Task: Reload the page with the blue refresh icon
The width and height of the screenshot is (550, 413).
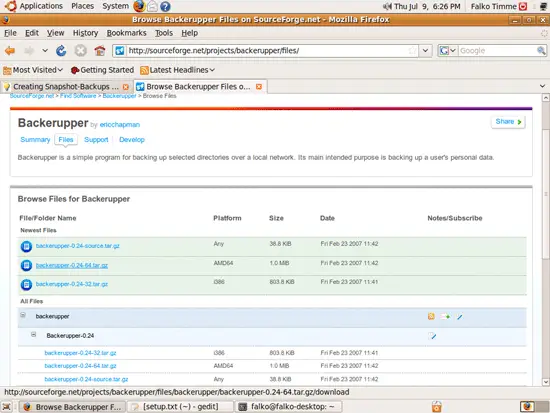Action: click(61, 51)
